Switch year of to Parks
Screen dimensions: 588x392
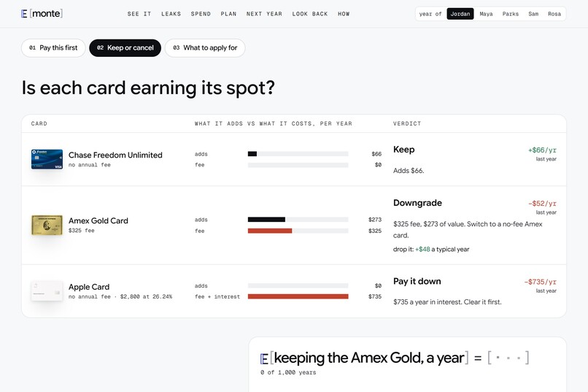click(511, 14)
